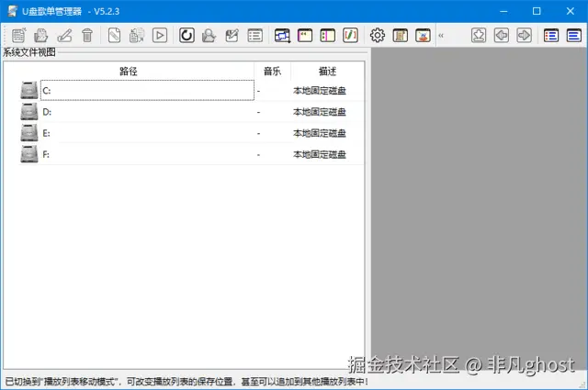The height and width of the screenshot is (390, 588).
Task: Click the copy files transfer icon
Action: tap(137, 36)
